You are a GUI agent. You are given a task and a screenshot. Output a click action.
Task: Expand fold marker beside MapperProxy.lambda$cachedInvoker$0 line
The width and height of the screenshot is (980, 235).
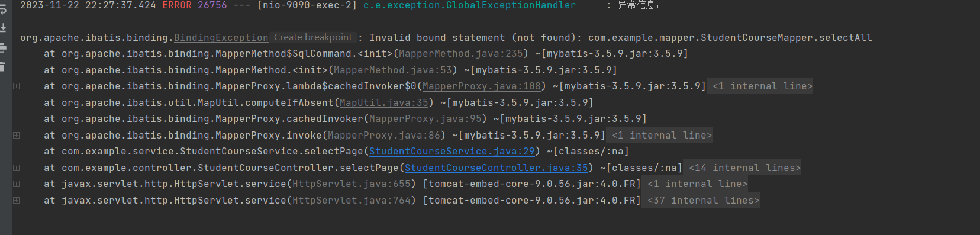(17, 86)
